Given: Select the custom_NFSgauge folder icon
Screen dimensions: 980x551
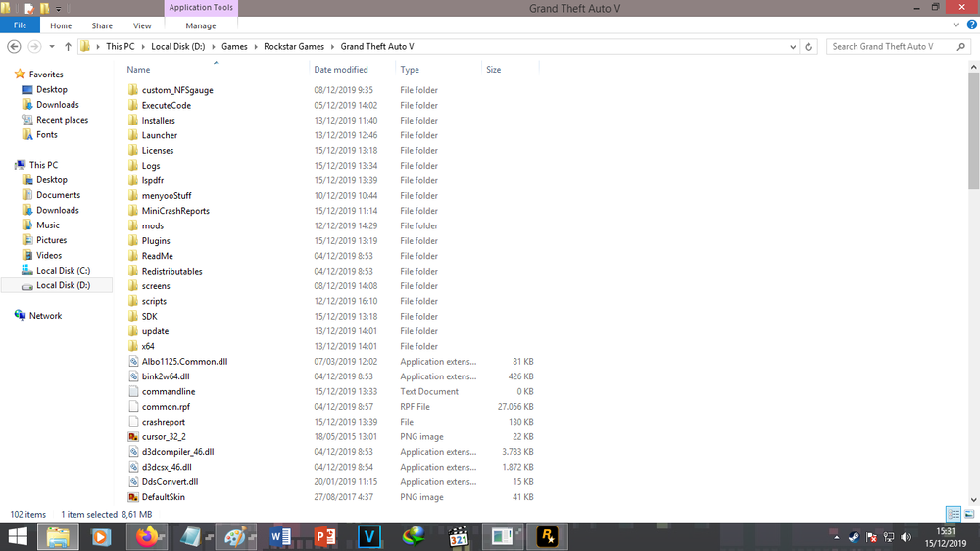Looking at the screenshot, I should click(x=132, y=90).
